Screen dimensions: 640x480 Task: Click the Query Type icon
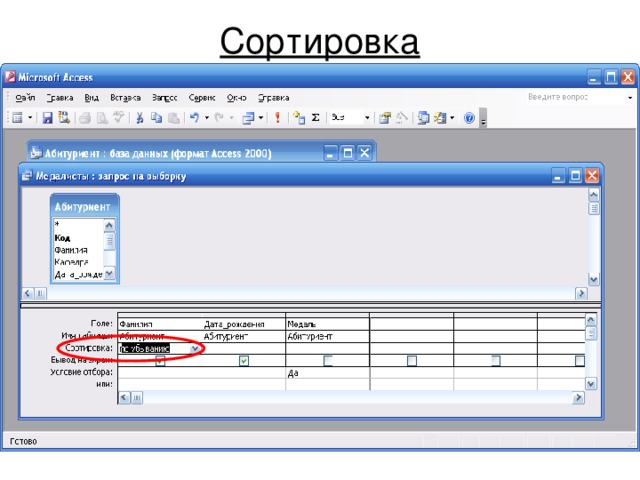(x=248, y=118)
